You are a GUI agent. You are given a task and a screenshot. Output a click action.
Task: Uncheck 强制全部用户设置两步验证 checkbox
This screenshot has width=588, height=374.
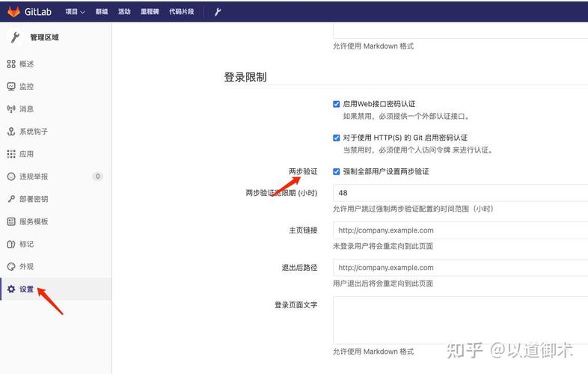337,171
